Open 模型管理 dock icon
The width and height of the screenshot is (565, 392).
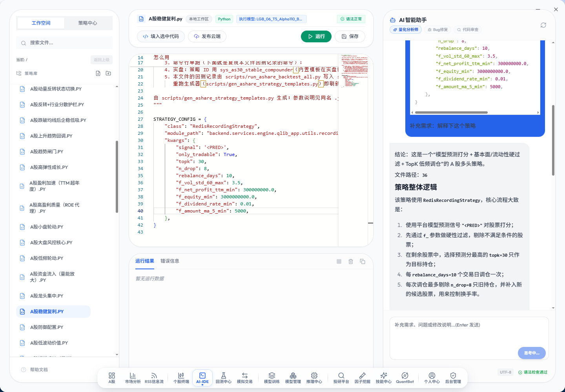(293, 378)
